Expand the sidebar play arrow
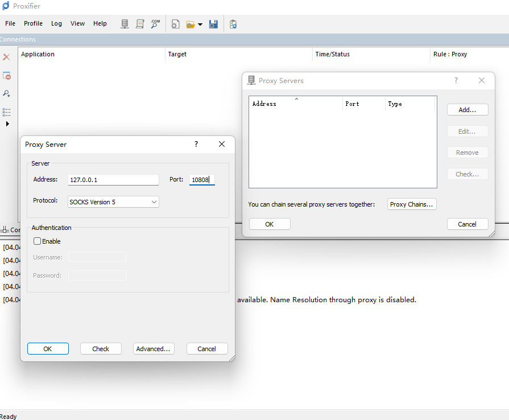 click(x=7, y=123)
